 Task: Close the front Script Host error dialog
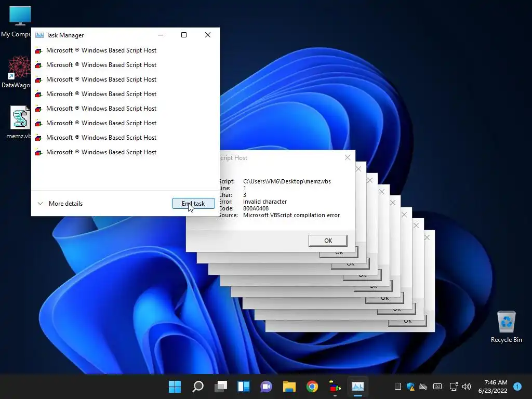coord(348,157)
